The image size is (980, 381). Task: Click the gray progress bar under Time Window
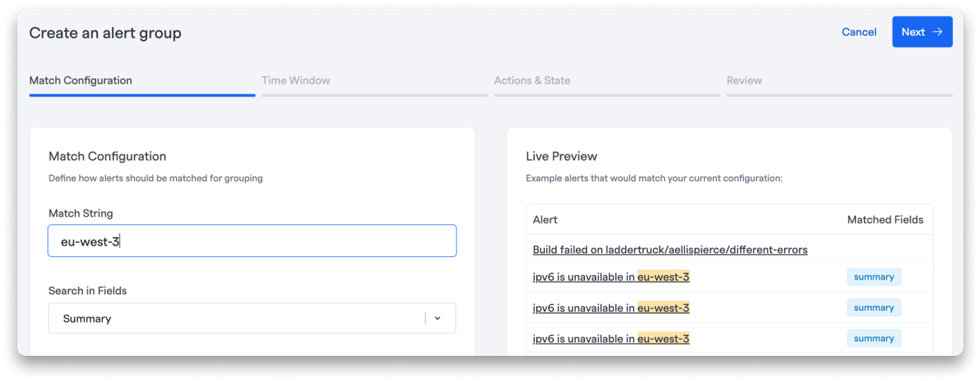coord(375,95)
